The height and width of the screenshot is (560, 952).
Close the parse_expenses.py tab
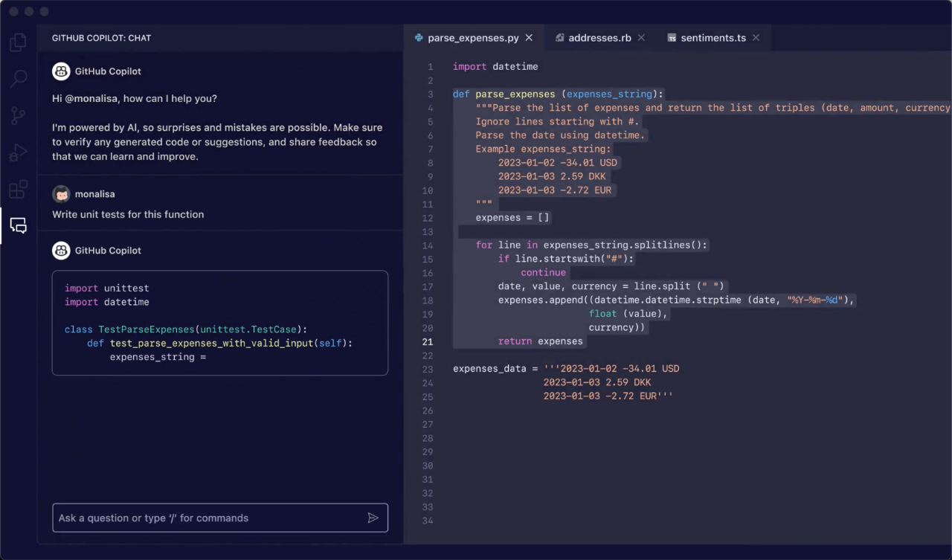(x=529, y=38)
